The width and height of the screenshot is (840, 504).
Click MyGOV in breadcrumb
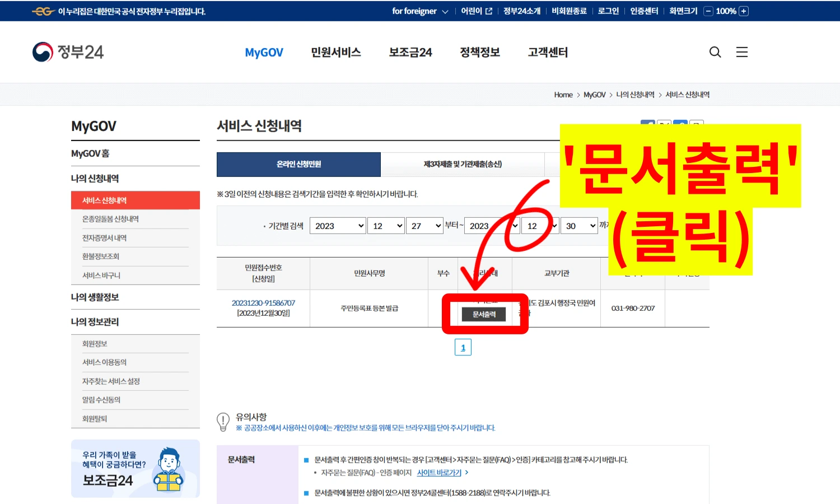[595, 95]
